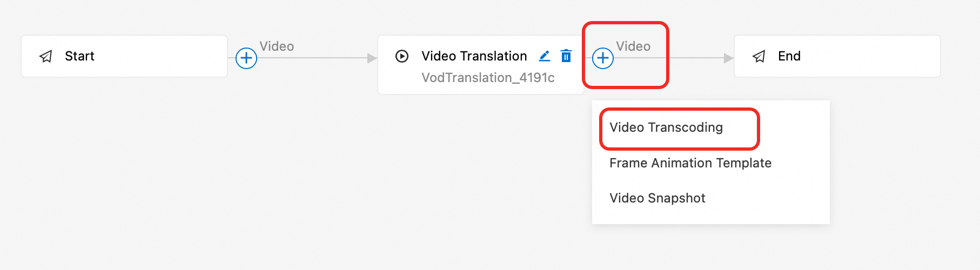The height and width of the screenshot is (270, 980).
Task: Pick Video Snapshot from the dropdown list
Action: [657, 198]
